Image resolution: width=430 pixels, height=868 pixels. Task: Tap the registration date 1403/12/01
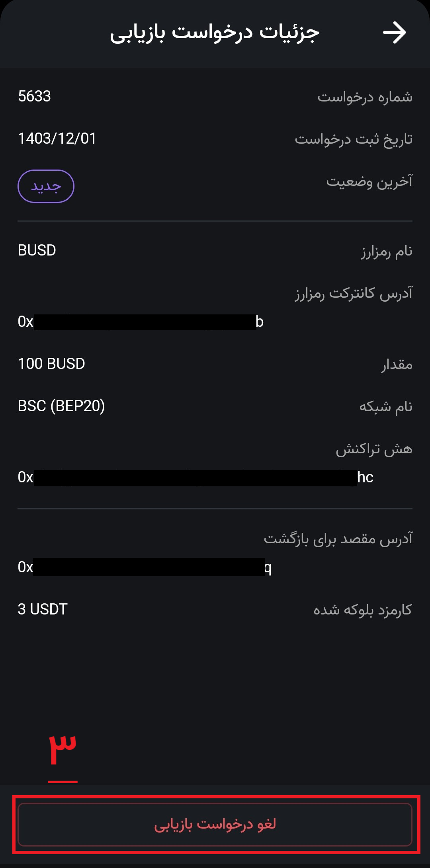[x=57, y=138]
